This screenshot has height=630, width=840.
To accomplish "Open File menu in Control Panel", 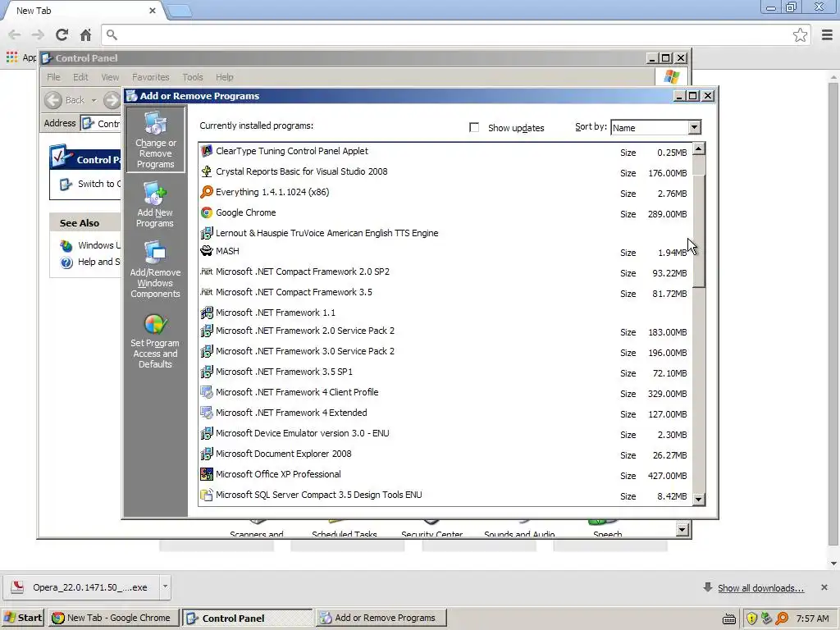I will (x=53, y=77).
